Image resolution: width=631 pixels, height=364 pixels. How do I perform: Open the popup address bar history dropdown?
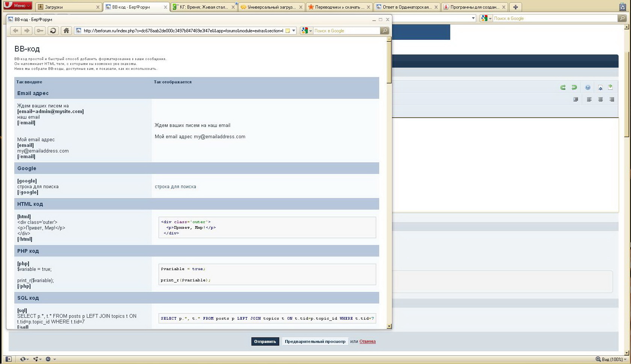(x=294, y=31)
